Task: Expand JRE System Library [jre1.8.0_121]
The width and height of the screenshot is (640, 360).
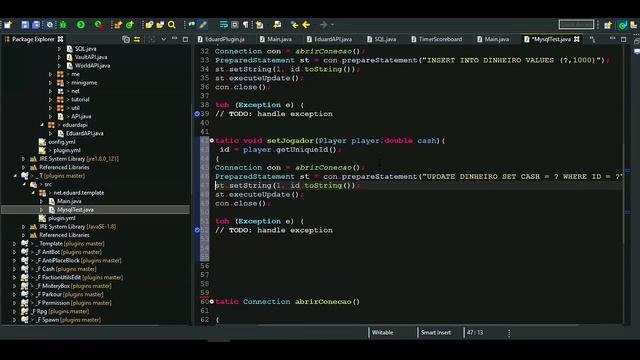Action: point(23,159)
